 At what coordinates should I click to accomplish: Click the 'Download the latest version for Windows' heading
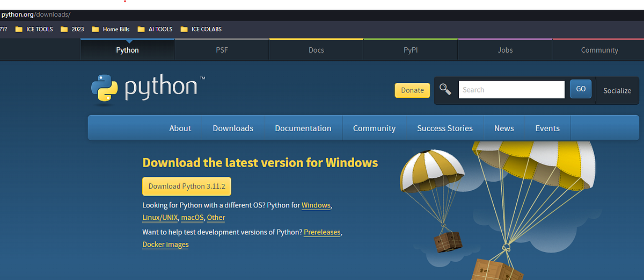[260, 163]
